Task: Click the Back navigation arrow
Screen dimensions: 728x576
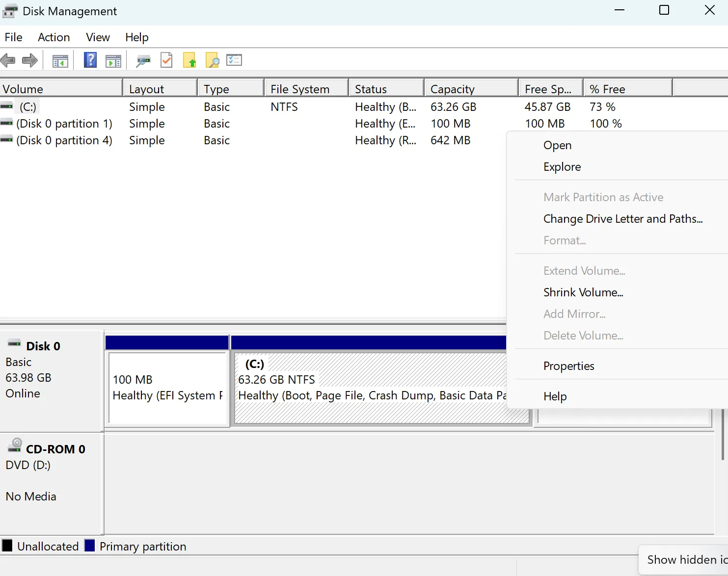Action: pyautogui.click(x=8, y=60)
